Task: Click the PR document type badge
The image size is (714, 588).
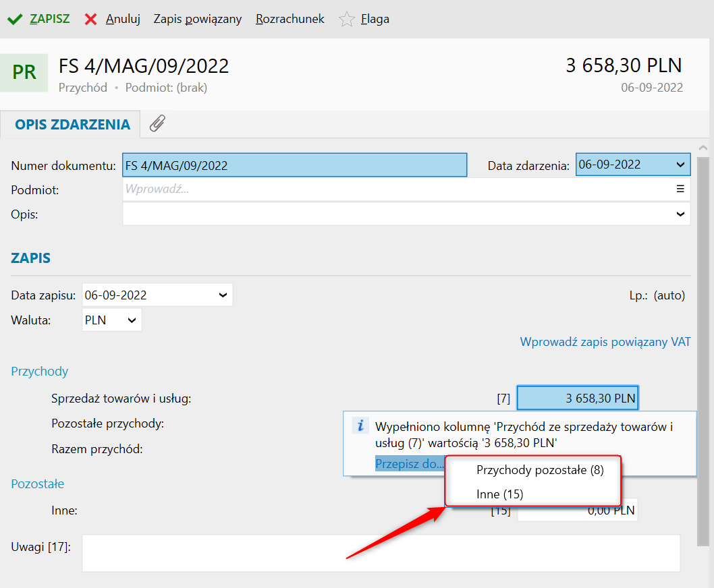Action: pyautogui.click(x=24, y=72)
